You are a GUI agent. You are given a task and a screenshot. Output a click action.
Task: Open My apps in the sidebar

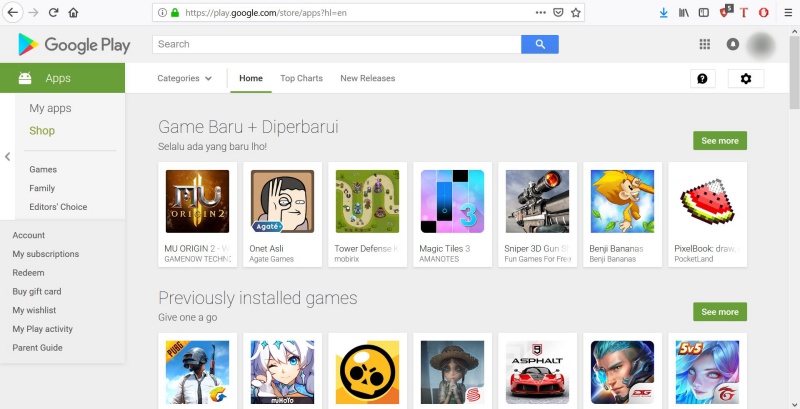[50, 108]
